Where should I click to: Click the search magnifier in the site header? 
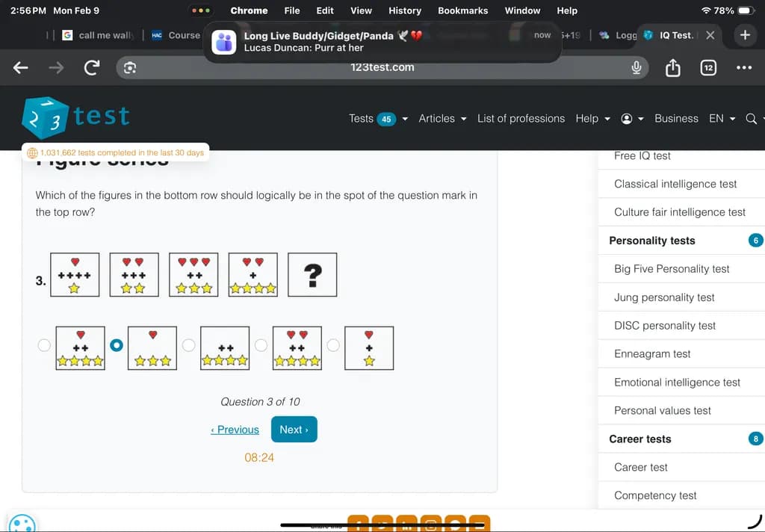pyautogui.click(x=752, y=119)
